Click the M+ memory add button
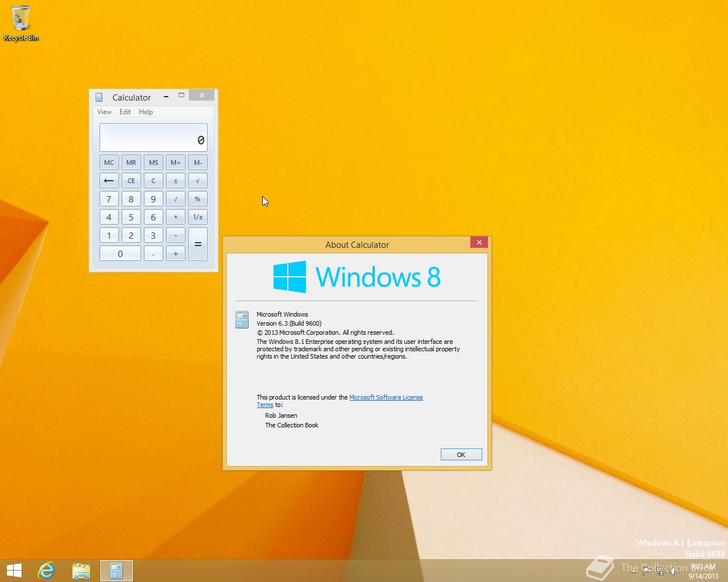Image resolution: width=728 pixels, height=582 pixels. (x=176, y=163)
